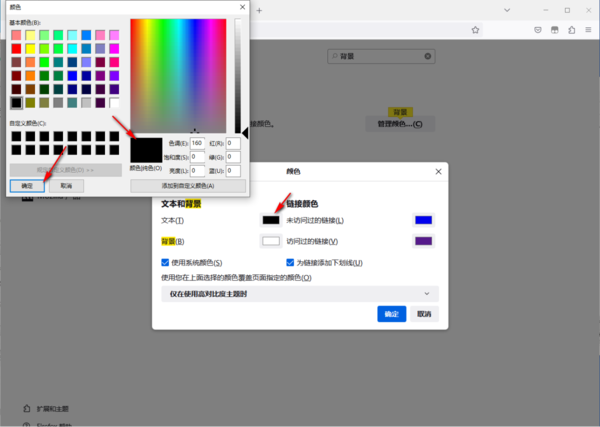Click 取消 in the color picker dialog
Screen dimensions: 600x427
(65, 186)
